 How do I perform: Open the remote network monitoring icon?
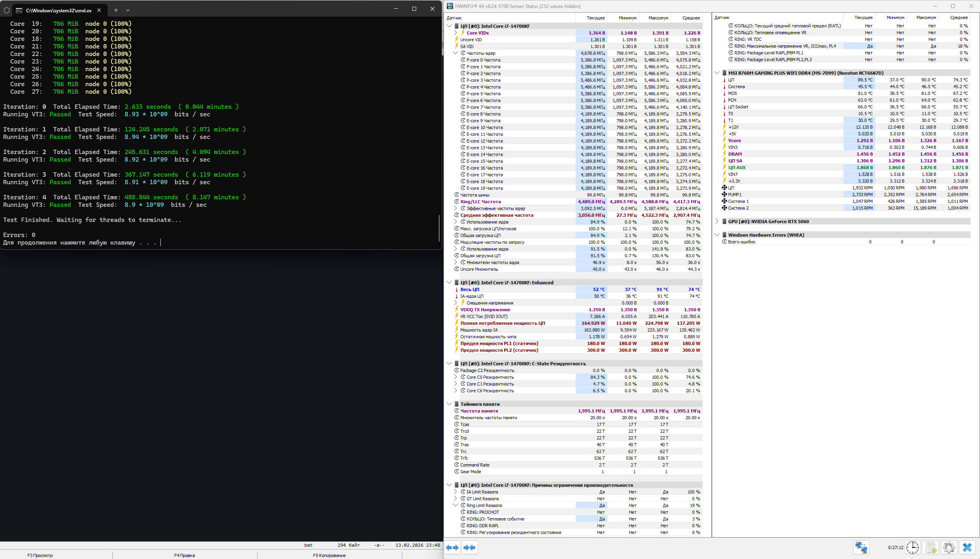tap(861, 547)
